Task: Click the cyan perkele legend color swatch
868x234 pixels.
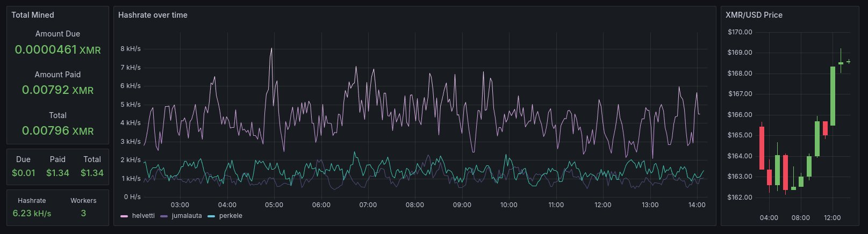Action: [211, 216]
